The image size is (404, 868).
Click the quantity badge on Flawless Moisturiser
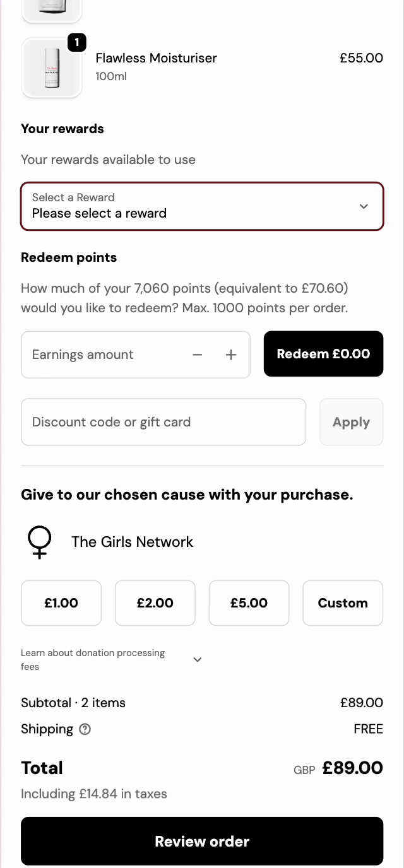point(76,42)
